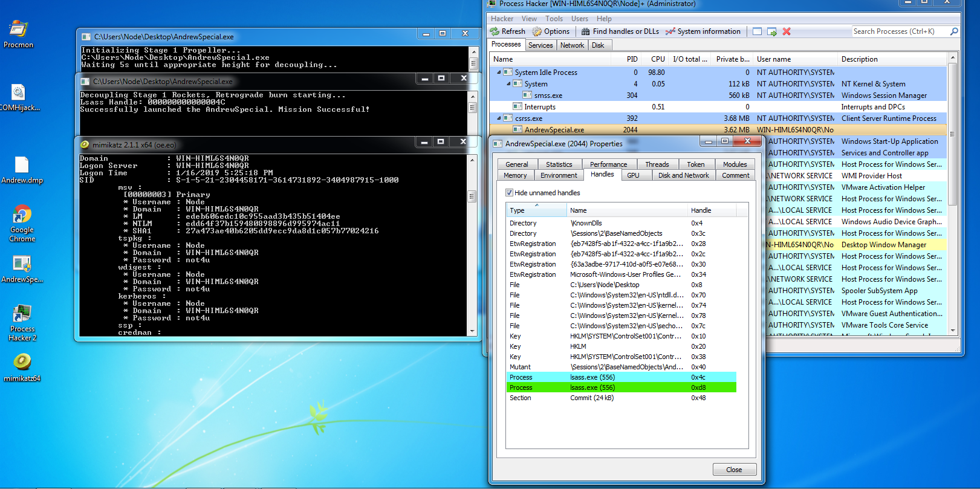Viewport: 980px width, 489px height.
Task: Click the Close button in Properties dialog
Action: pyautogui.click(x=734, y=470)
